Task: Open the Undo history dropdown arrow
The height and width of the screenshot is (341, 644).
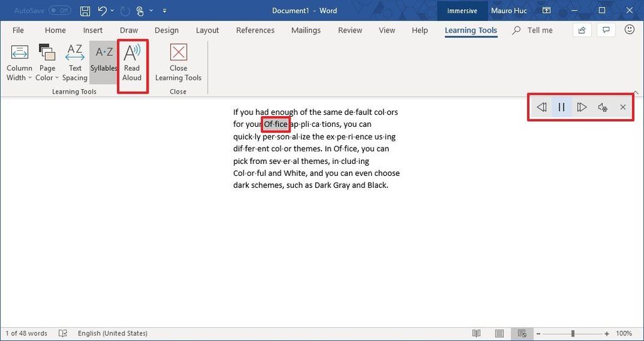Action: pyautogui.click(x=113, y=11)
